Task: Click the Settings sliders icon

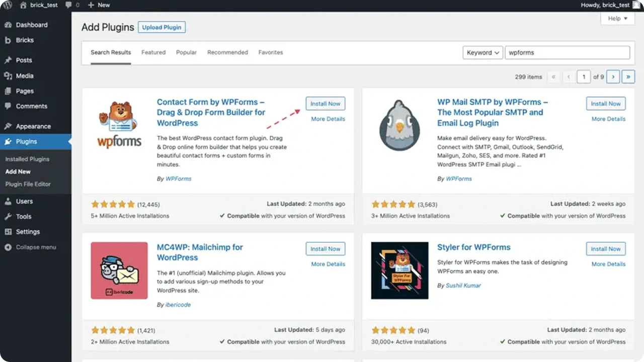Action: (x=8, y=232)
